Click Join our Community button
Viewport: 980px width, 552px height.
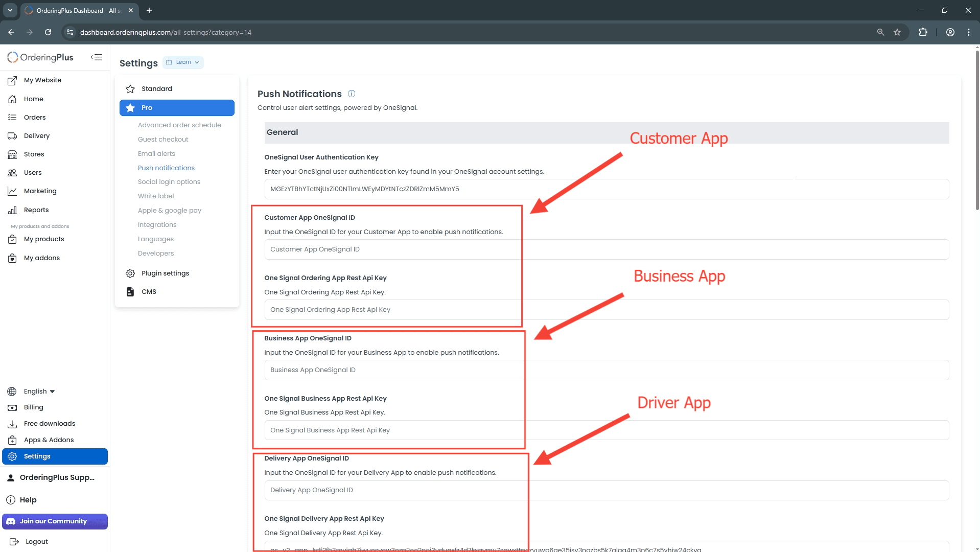pos(55,521)
